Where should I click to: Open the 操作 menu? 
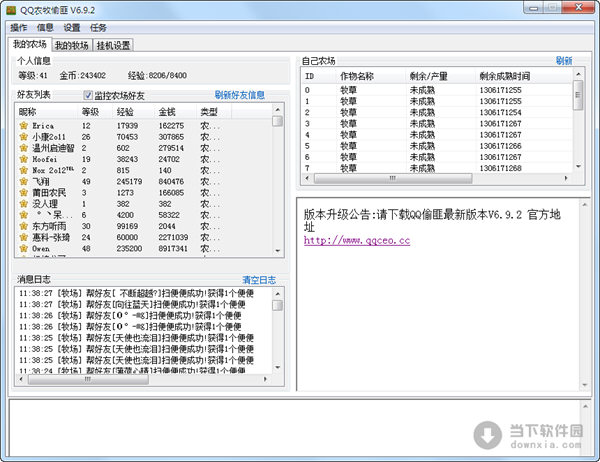click(x=18, y=28)
